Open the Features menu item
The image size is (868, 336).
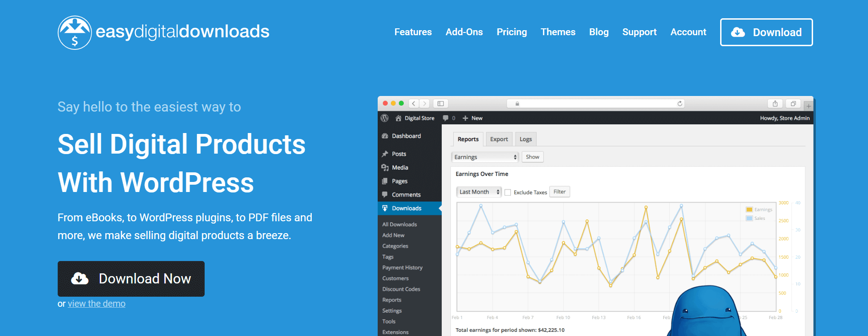pos(413,32)
